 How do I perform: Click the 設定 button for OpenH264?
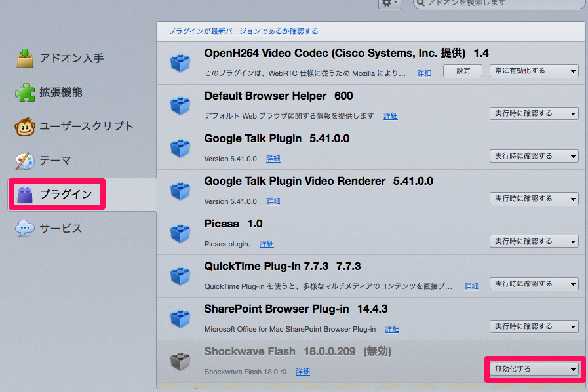pyautogui.click(x=463, y=71)
